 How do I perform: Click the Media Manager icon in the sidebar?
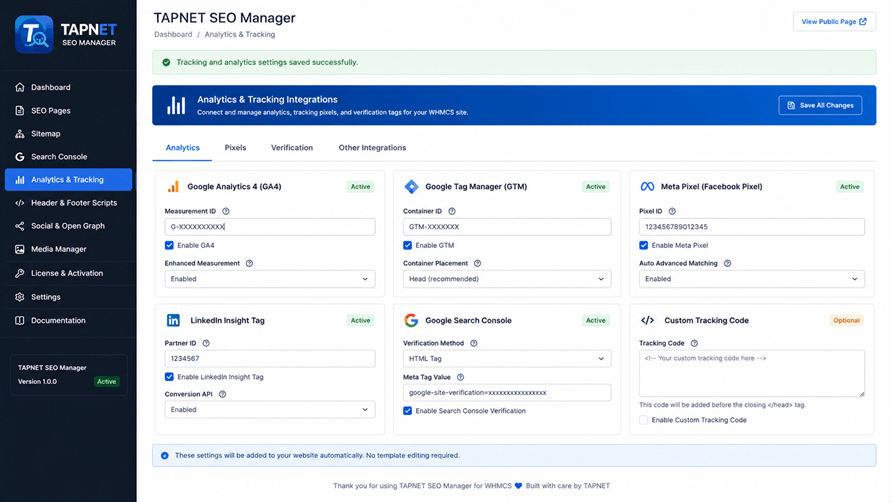[20, 249]
